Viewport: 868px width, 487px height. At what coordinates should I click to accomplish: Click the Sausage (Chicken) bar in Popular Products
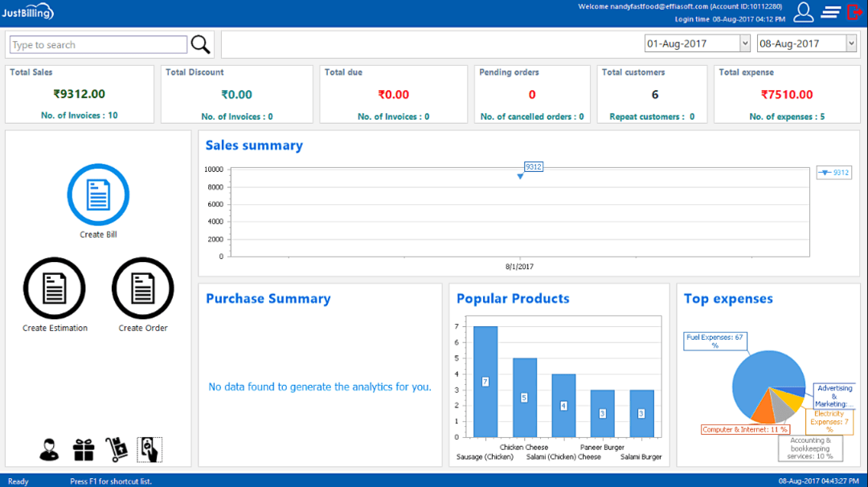485,378
